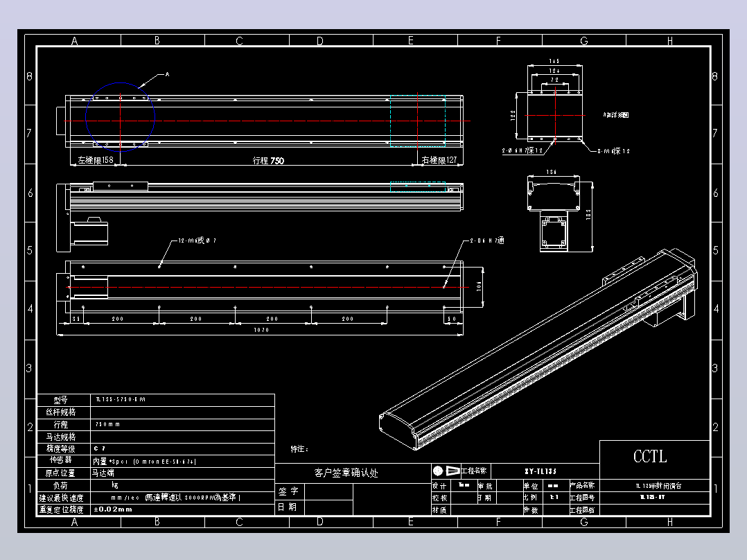Image resolution: width=747 pixels, height=560 pixels.
Task: Click the '精度等级' row label
Action: [x=60, y=448]
